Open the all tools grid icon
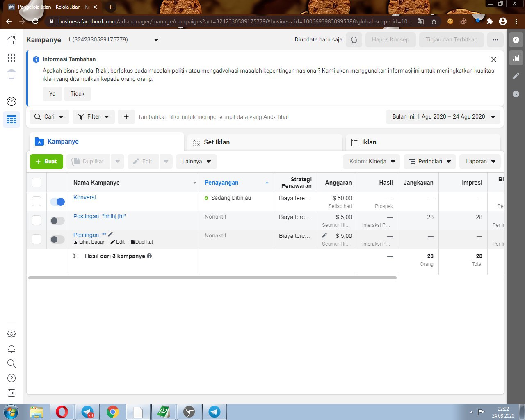Screen dimensions: 525x420 point(11,57)
